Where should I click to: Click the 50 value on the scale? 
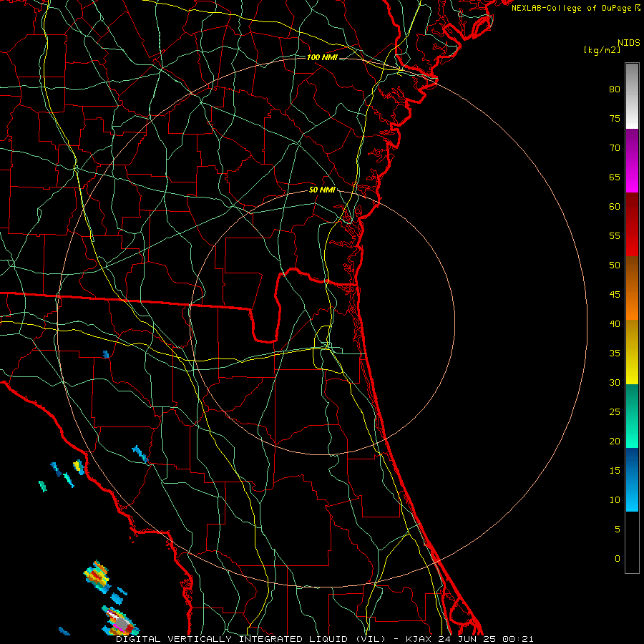pos(615,265)
